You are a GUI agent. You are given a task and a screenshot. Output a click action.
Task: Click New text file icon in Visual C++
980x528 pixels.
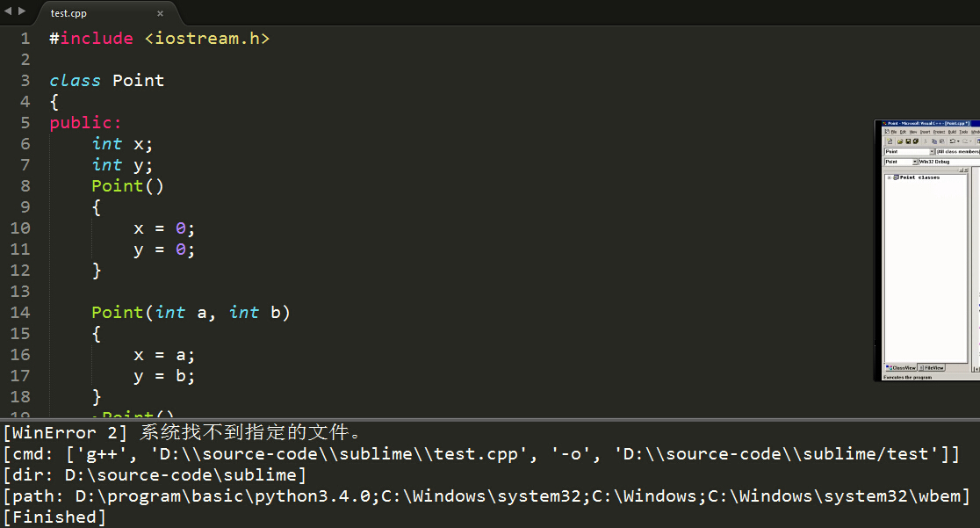[x=890, y=141]
